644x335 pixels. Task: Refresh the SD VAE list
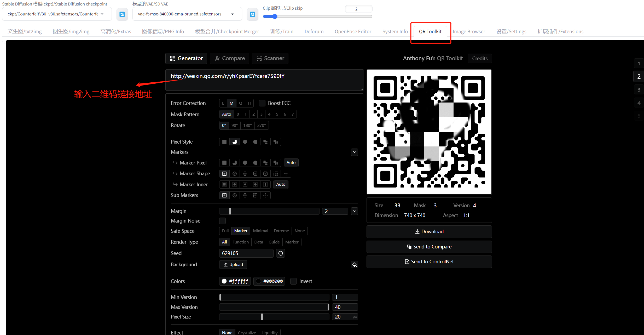point(252,14)
